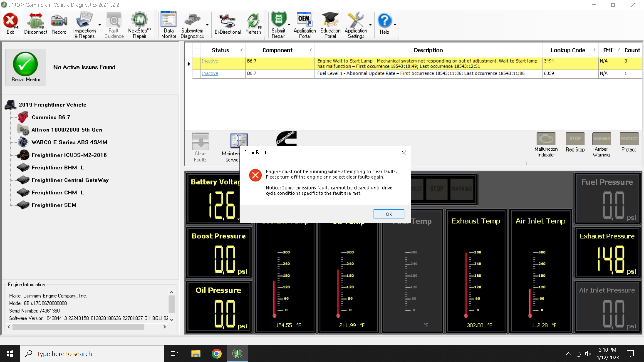The image size is (644, 362).
Task: Open the OEM Application Portal
Action: tap(305, 25)
